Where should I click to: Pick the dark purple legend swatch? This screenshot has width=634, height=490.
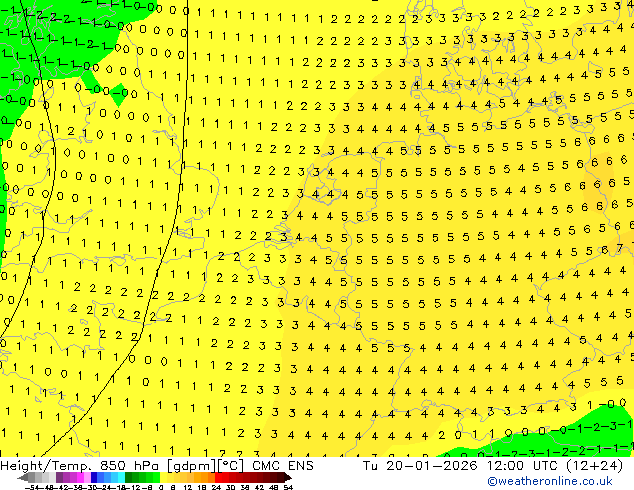pos(59,477)
